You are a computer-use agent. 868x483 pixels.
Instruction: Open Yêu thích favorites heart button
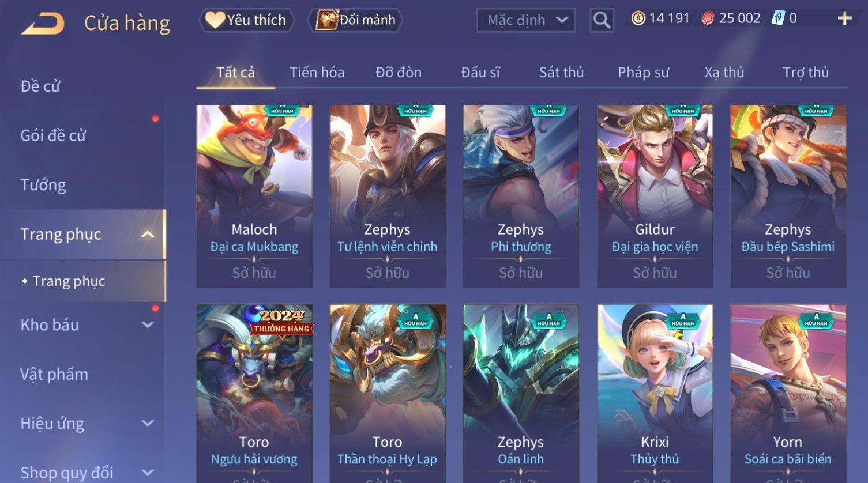pos(246,20)
